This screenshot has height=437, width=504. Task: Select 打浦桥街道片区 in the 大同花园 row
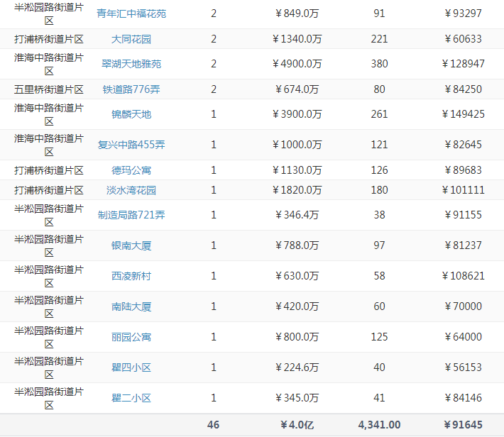coord(49,39)
